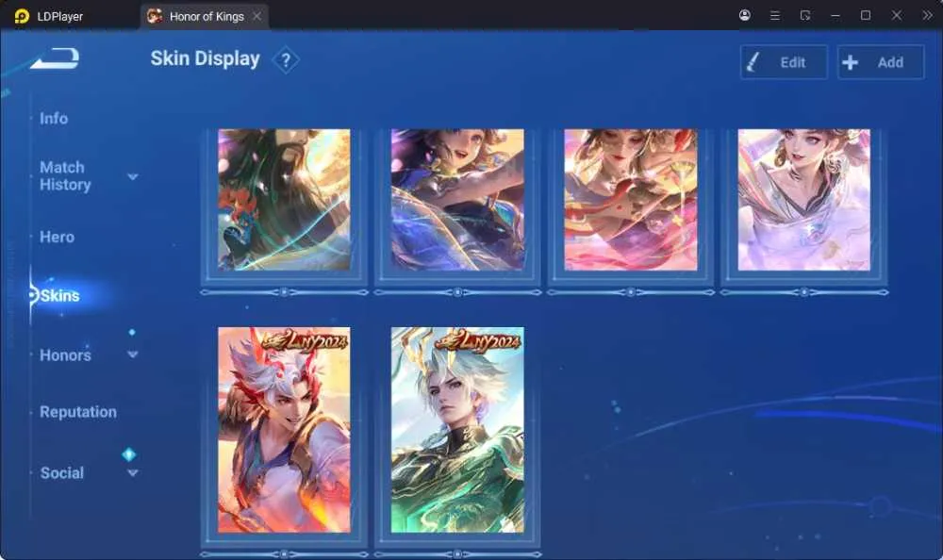Select the red and gold fan skin card
The image size is (943, 560).
[631, 200]
